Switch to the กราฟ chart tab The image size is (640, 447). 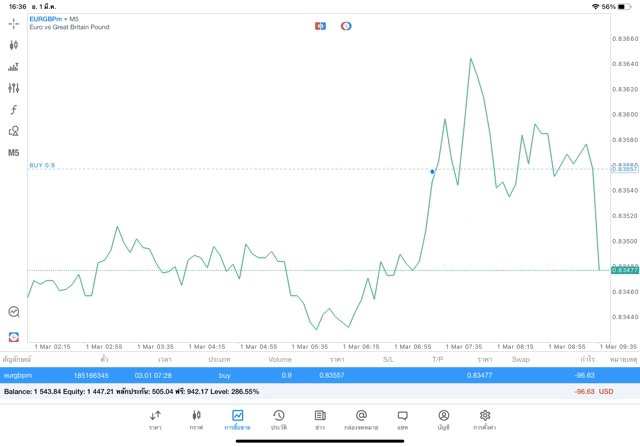[196, 420]
